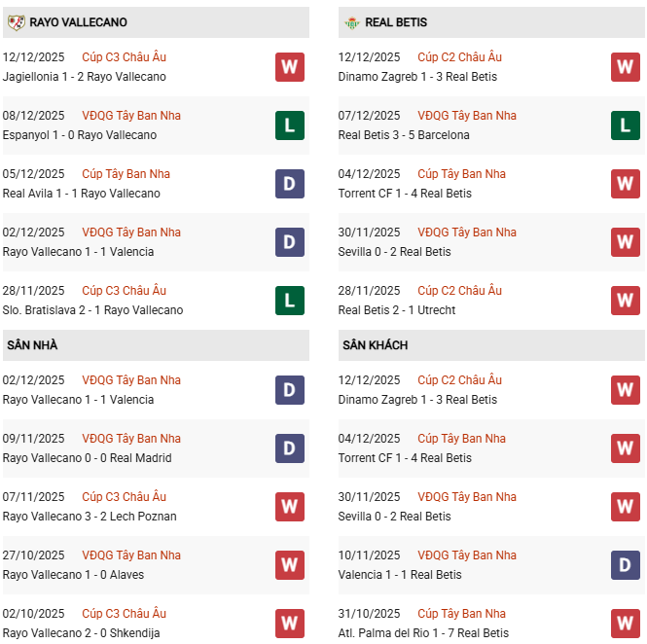The height and width of the screenshot is (644, 647).
Task: Click the Real Betis club crest
Action: click(x=351, y=22)
